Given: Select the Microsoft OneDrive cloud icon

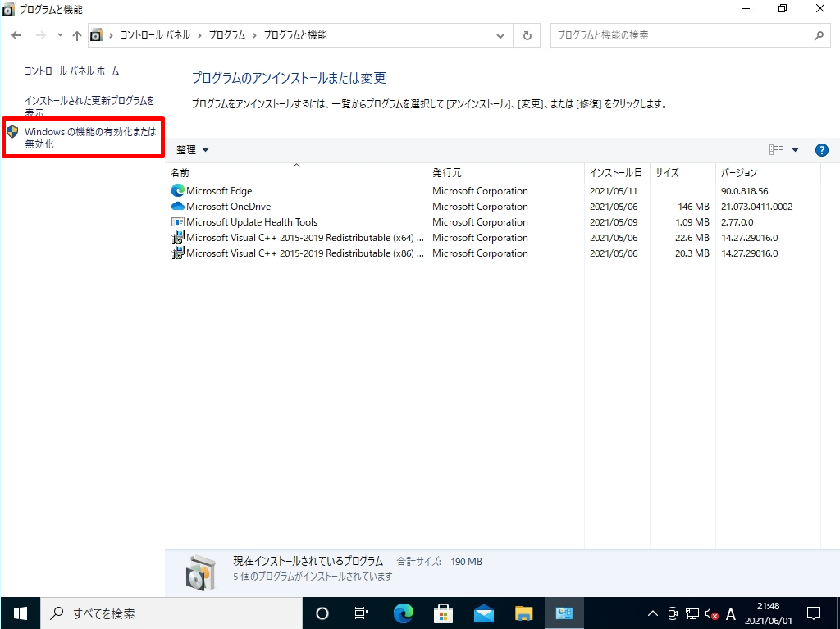Looking at the screenshot, I should [x=177, y=207].
